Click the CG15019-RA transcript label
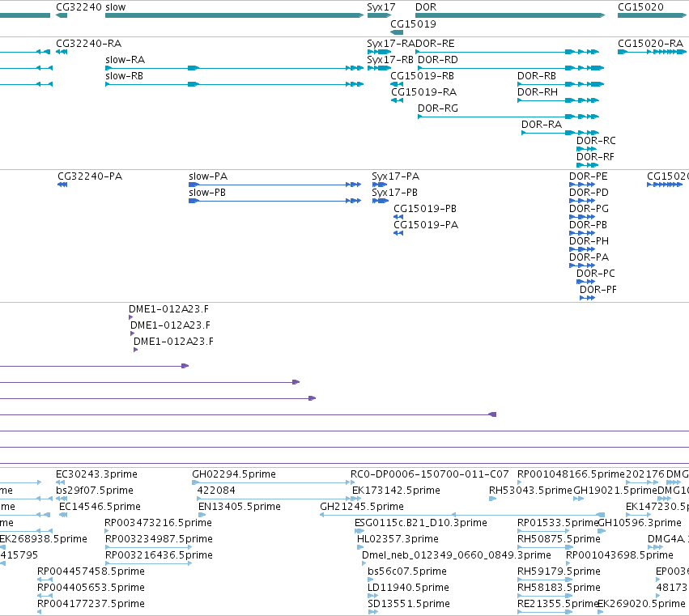Image resolution: width=689 pixels, height=616 pixels. [423, 92]
